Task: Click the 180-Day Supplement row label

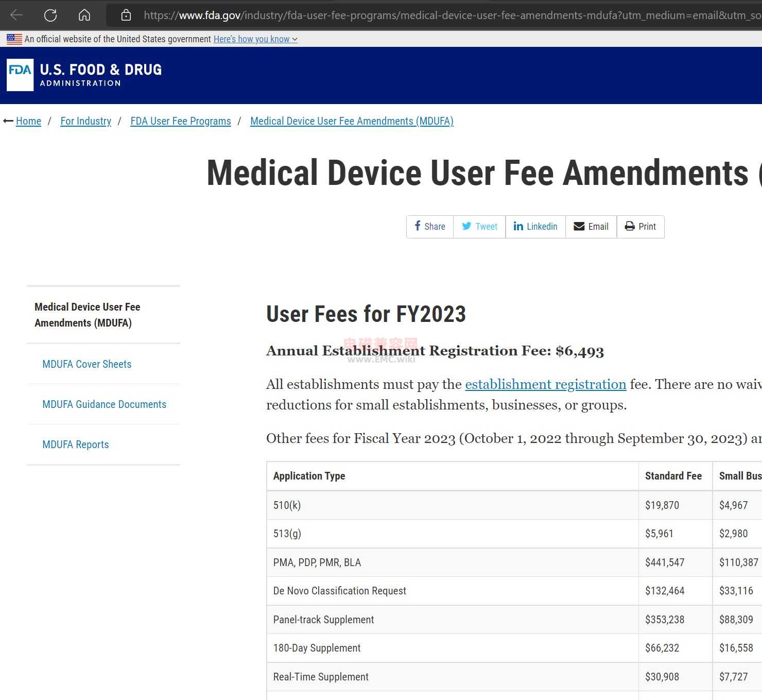Action: [x=317, y=648]
